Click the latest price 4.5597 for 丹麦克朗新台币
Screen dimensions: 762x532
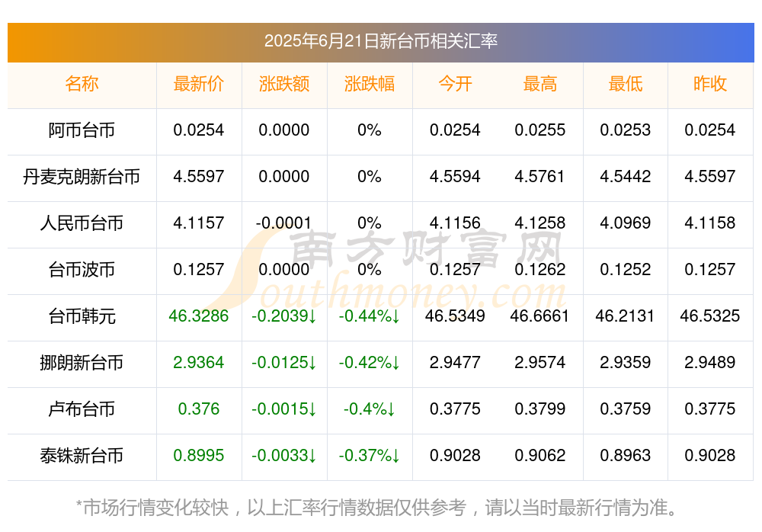tap(198, 177)
